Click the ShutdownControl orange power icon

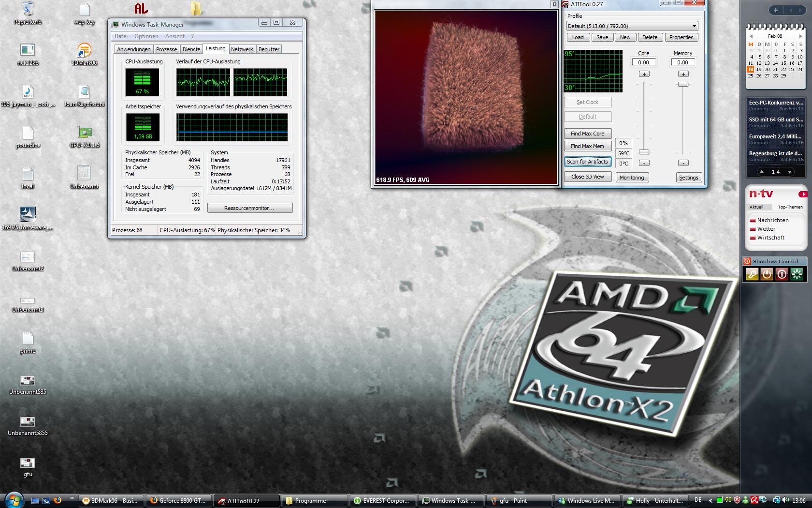(767, 274)
